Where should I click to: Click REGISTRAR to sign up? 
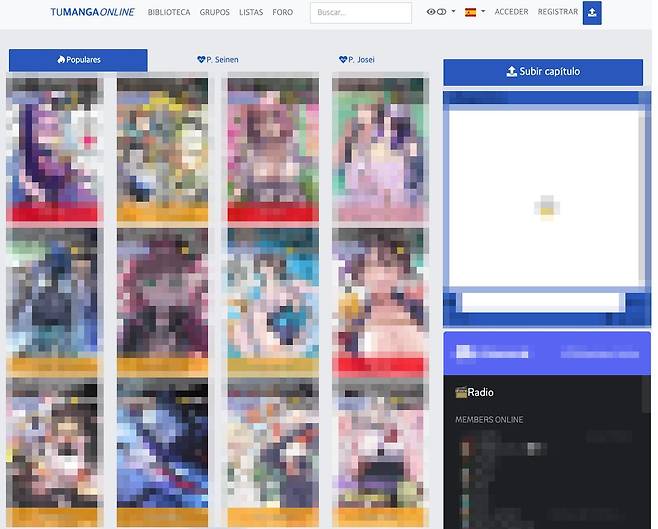(x=557, y=12)
